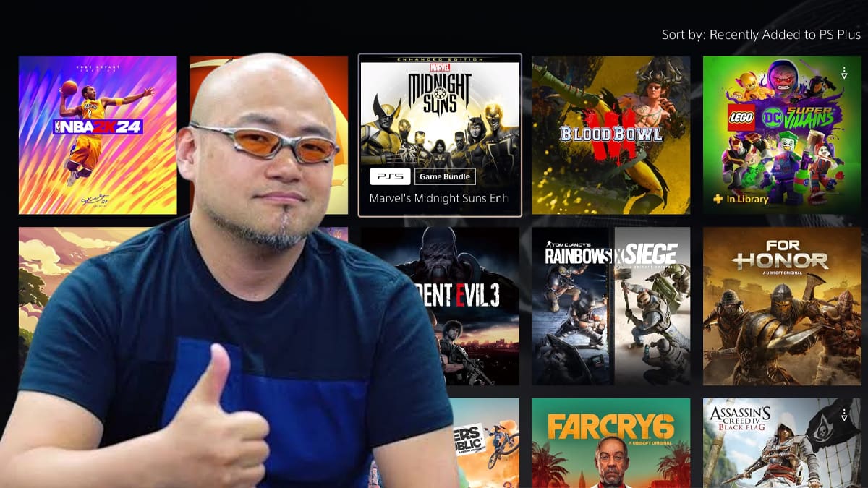Viewport: 868px width, 488px height.
Task: Open the Blood Bowl III game tile
Action: tap(611, 135)
